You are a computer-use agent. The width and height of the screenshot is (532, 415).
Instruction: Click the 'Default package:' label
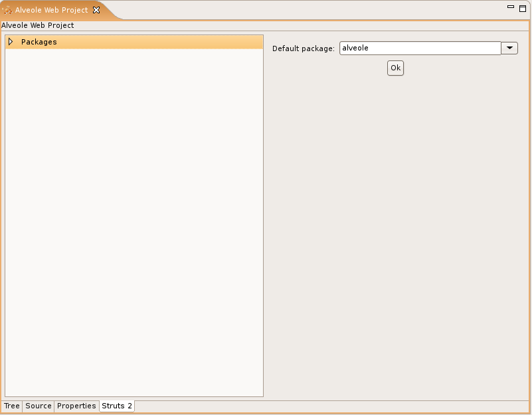[304, 48]
